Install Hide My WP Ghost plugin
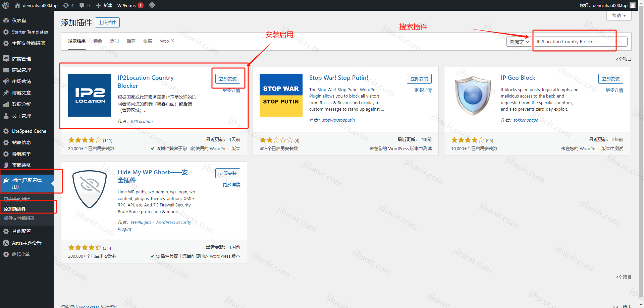 tap(228, 173)
